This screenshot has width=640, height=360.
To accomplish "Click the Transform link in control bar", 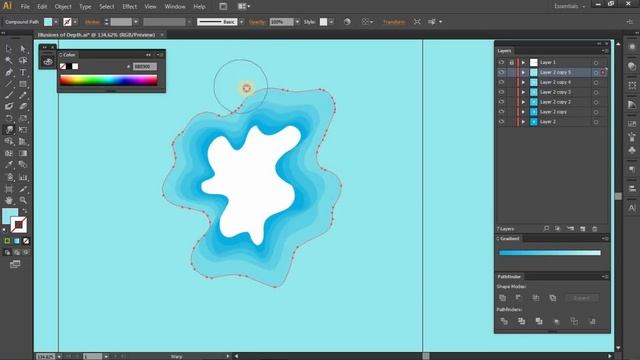I will pos(394,22).
